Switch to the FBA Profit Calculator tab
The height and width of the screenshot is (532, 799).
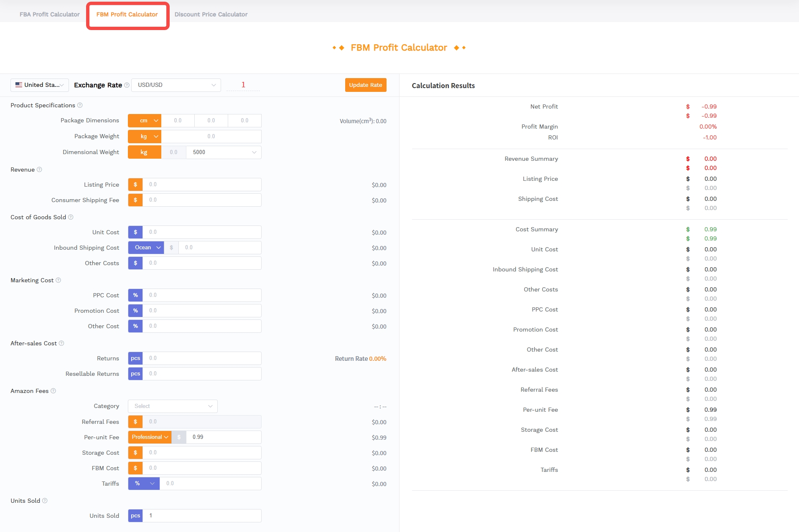49,14
